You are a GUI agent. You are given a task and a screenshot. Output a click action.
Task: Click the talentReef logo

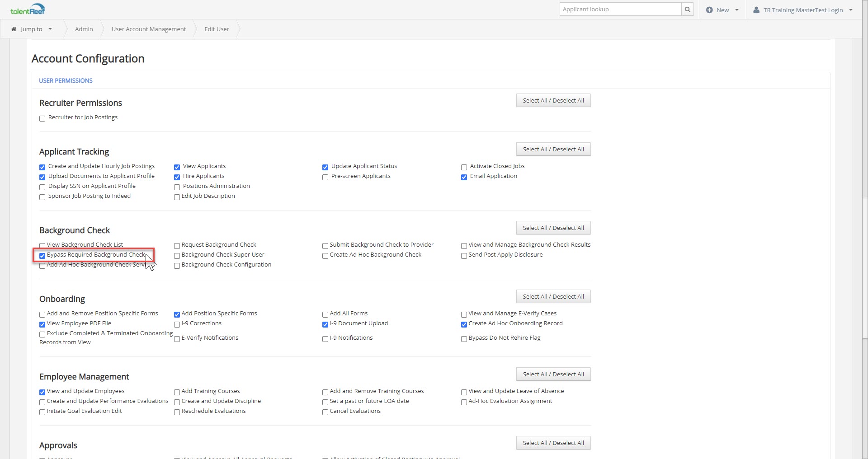pyautogui.click(x=28, y=9)
